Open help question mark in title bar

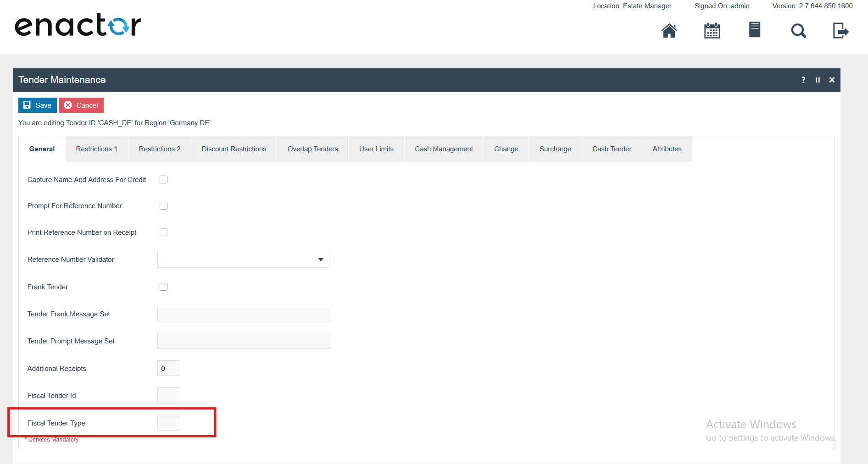click(803, 80)
